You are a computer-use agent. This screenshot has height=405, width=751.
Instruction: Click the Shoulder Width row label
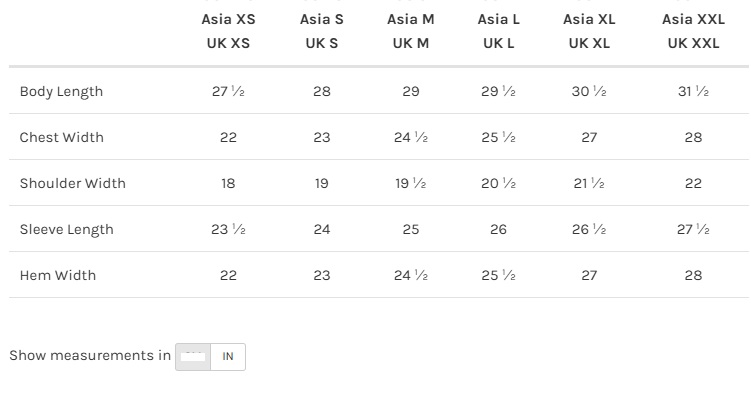72,184
